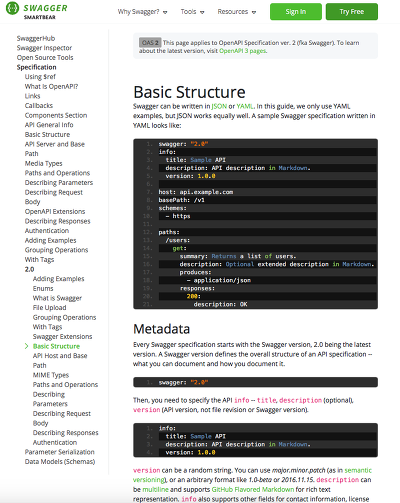The width and height of the screenshot is (400, 503).
Task: Go to MIME Types page
Action: (x=51, y=375)
